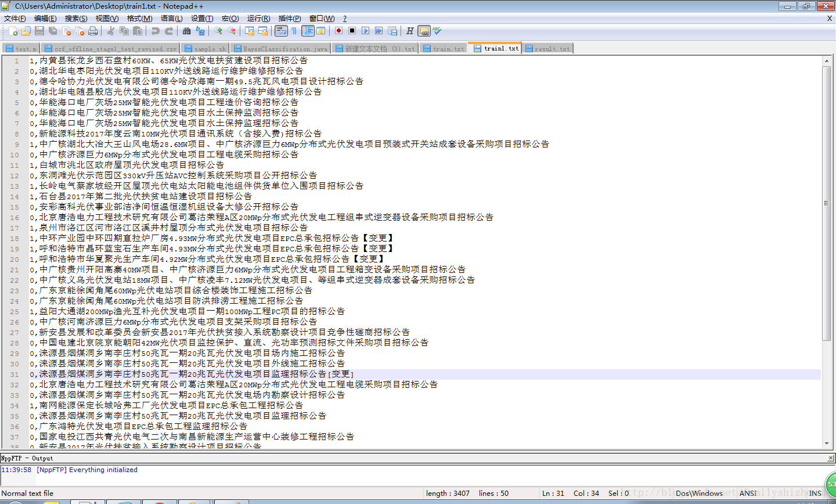Switch to ccf_offline_stage1_test_revised.csv tab
Viewport: 836px width, 504px height.
(x=110, y=49)
